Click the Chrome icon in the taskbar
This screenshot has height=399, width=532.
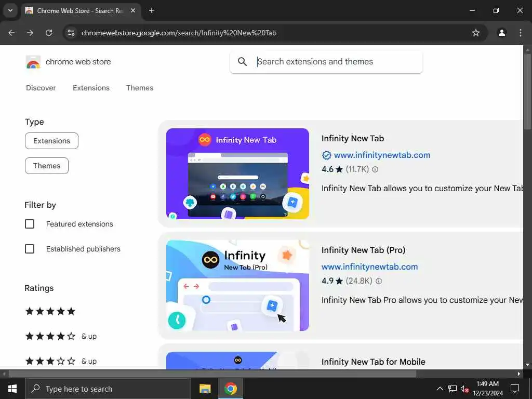coord(230,389)
